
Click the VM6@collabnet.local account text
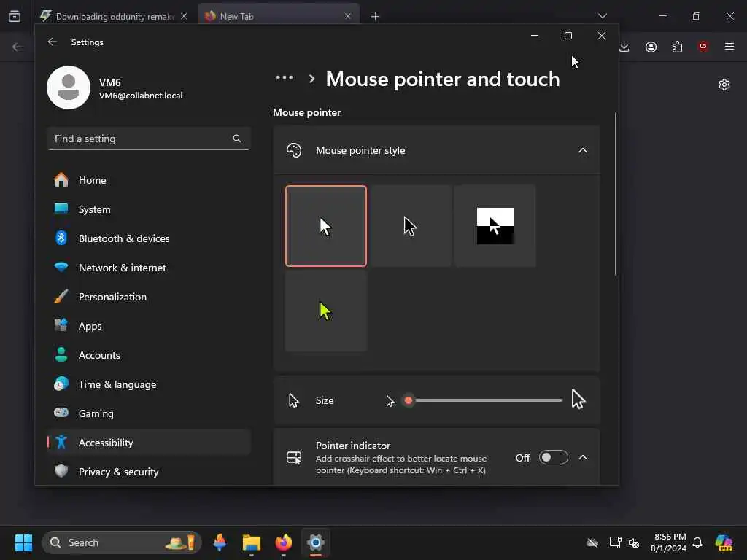[x=141, y=96]
